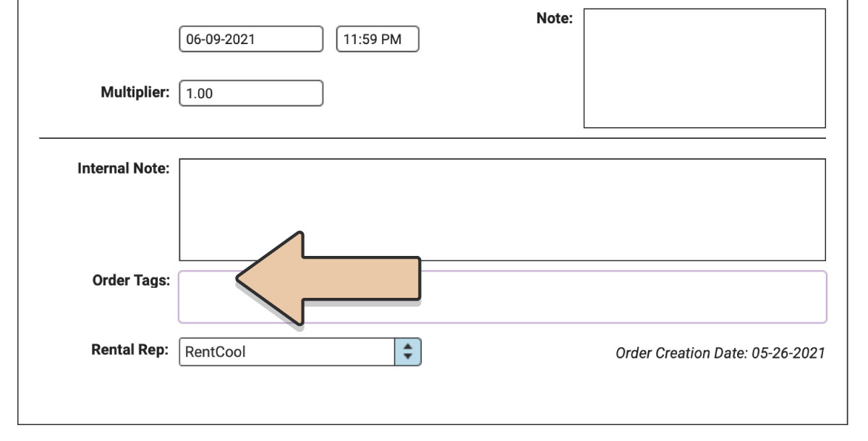Viewport: 868px width, 441px height.
Task: Click the Order Tags: label
Action: (131, 281)
